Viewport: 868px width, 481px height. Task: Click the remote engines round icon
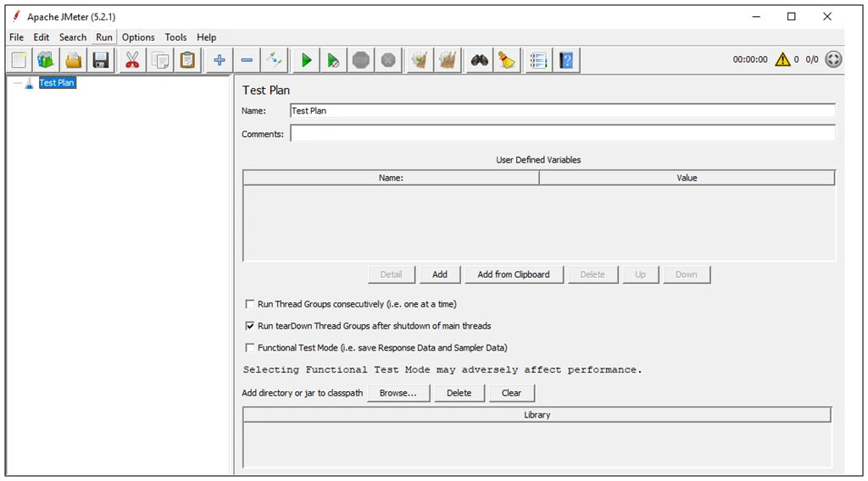(x=833, y=59)
